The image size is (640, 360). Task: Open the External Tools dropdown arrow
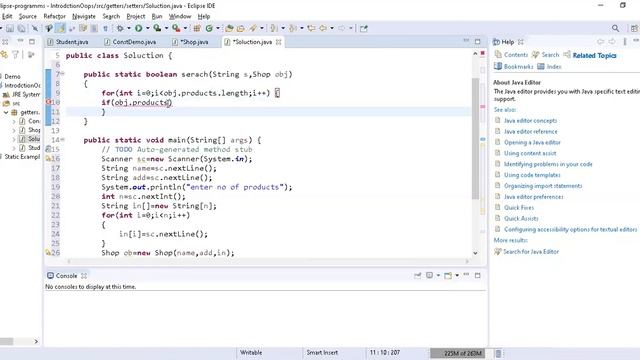point(185,28)
